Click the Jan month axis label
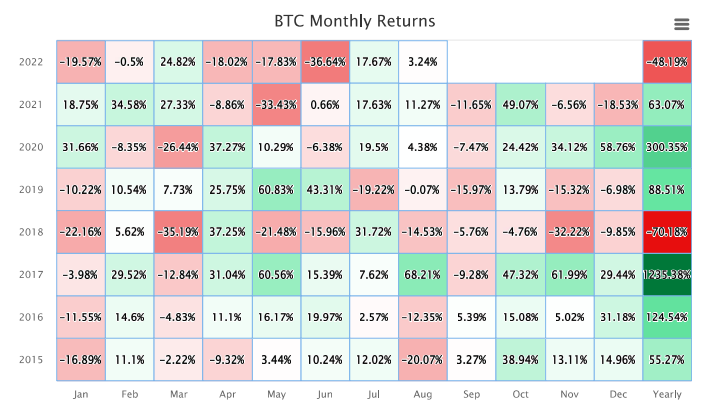 (80, 394)
